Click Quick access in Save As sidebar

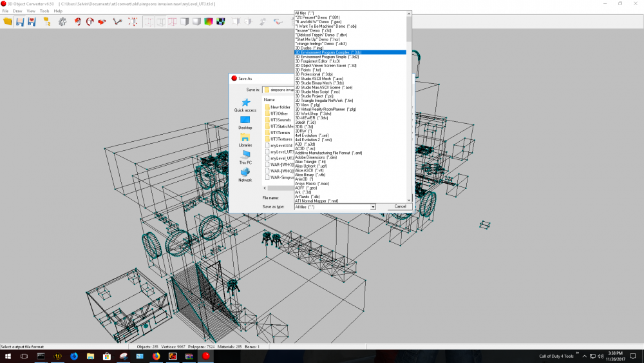[245, 105]
